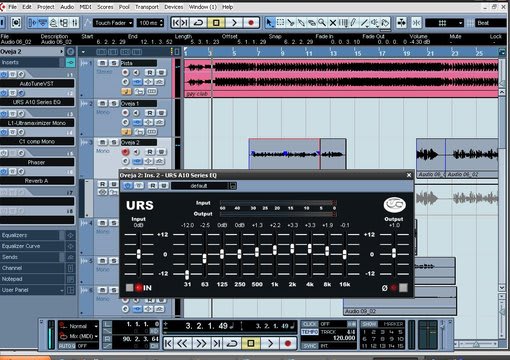Toggle the Autoscroll toolbar button
Image resolution: width=510 pixels, height=360 pixels.
click(x=402, y=23)
